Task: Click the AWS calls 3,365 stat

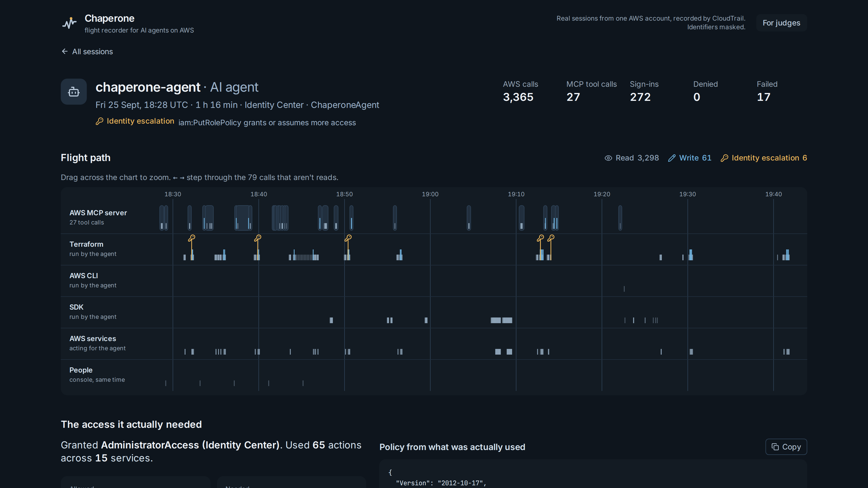Action: [x=521, y=92]
